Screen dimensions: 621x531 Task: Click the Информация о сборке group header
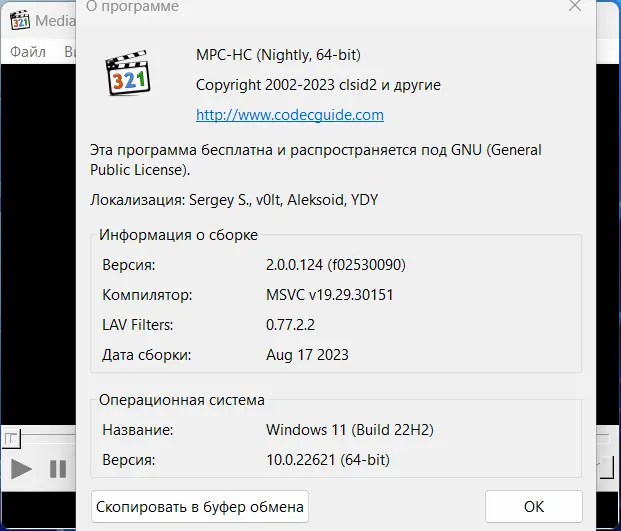[x=178, y=235]
